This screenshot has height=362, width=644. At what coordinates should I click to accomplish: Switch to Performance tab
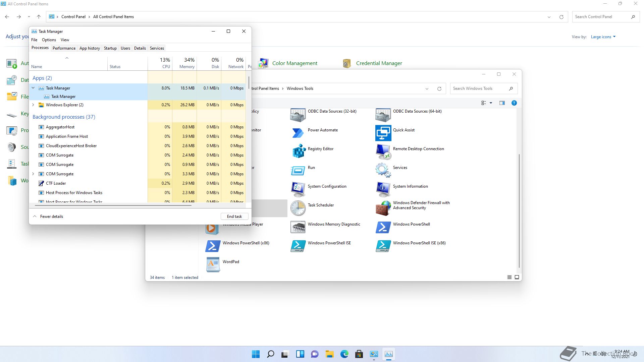click(x=64, y=48)
